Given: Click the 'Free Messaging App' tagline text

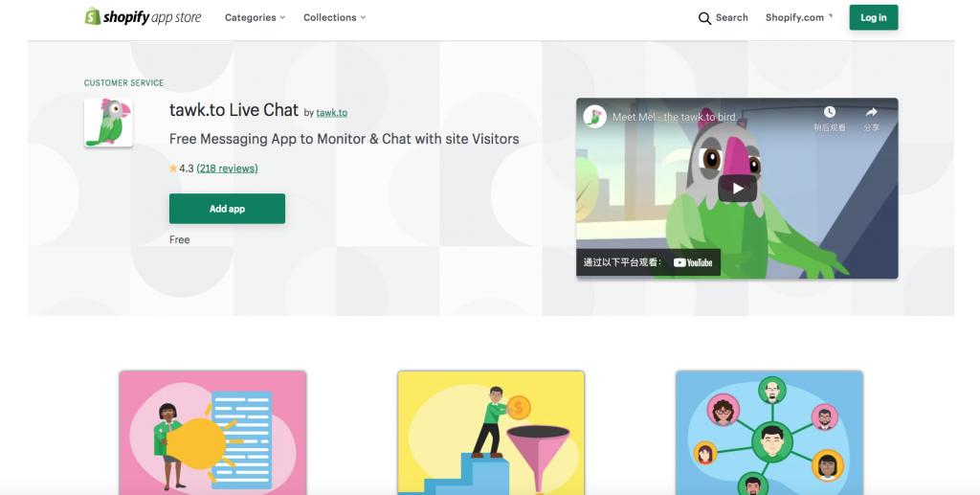Looking at the screenshot, I should point(345,139).
